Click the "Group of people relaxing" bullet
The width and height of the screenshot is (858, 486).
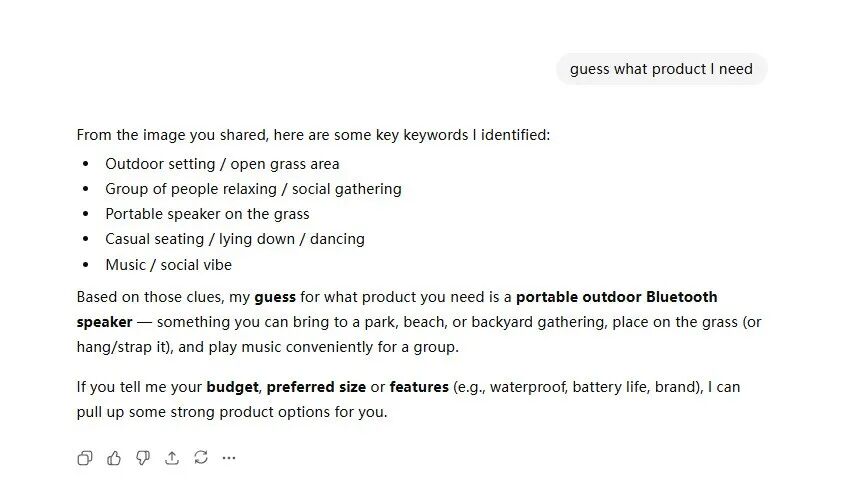[x=253, y=189]
